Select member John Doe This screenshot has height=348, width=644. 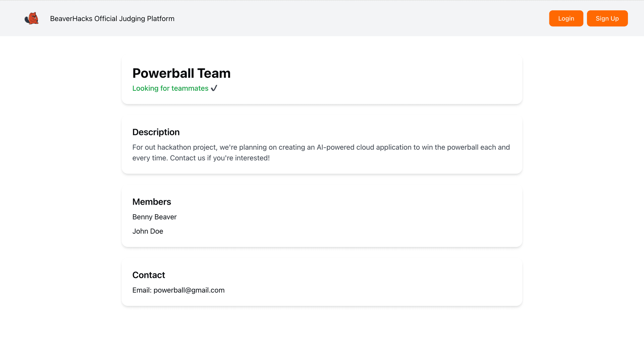(x=148, y=231)
